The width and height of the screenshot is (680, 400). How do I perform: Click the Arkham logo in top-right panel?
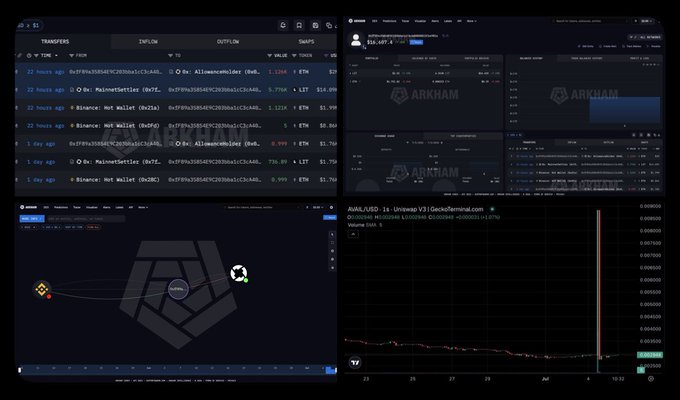click(357, 21)
